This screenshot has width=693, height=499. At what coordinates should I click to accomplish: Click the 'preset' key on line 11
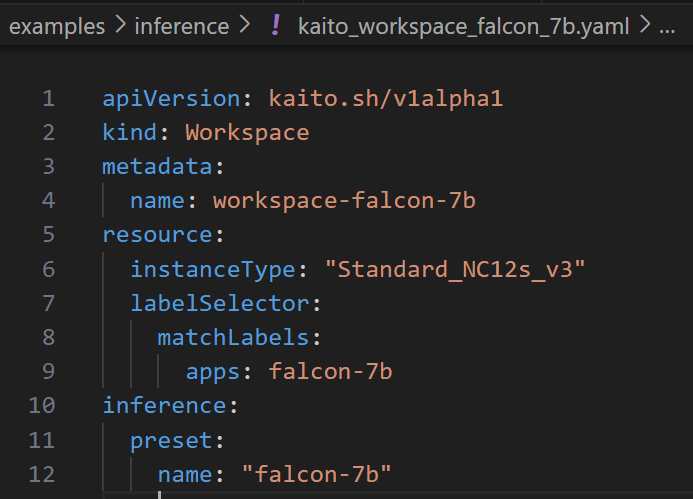click(171, 439)
